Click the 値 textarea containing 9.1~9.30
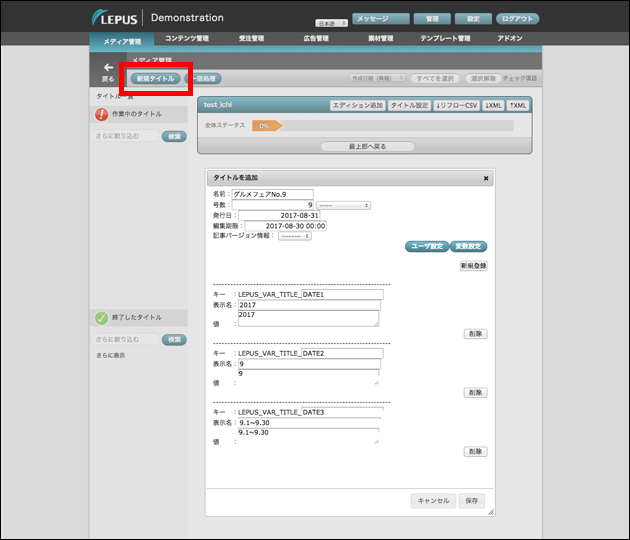This screenshot has height=540, width=630. click(309, 436)
